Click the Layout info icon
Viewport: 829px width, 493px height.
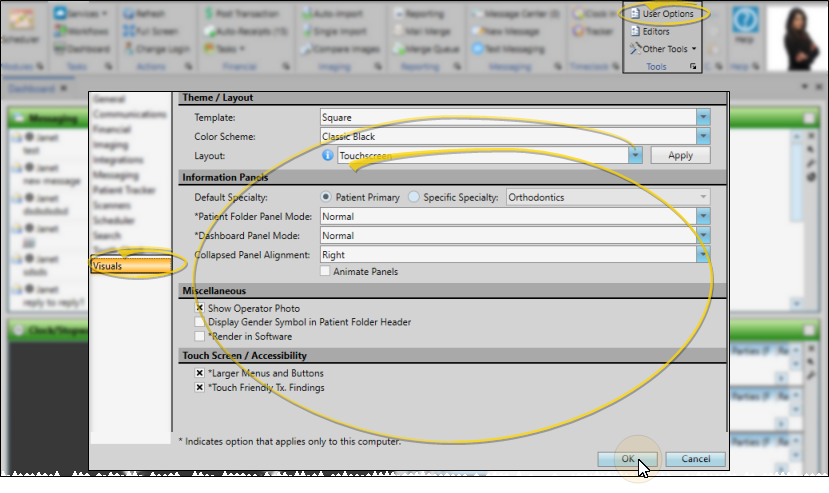click(328, 156)
